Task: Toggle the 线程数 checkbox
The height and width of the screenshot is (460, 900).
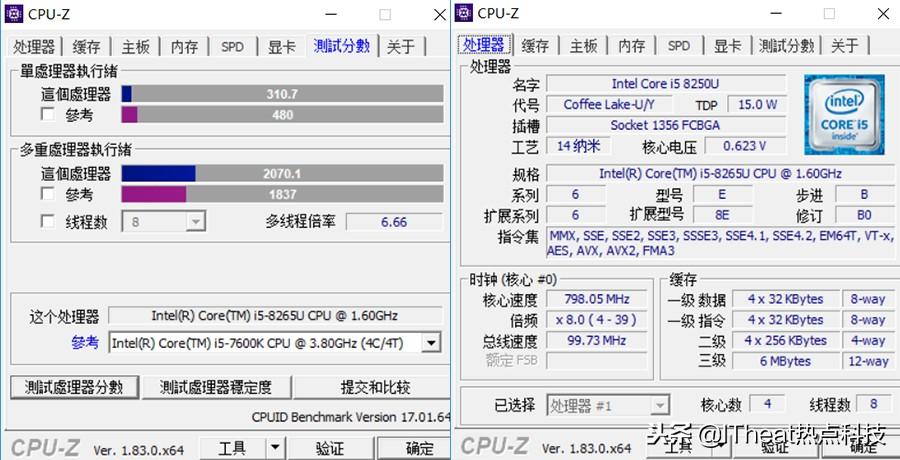Action: (x=48, y=221)
